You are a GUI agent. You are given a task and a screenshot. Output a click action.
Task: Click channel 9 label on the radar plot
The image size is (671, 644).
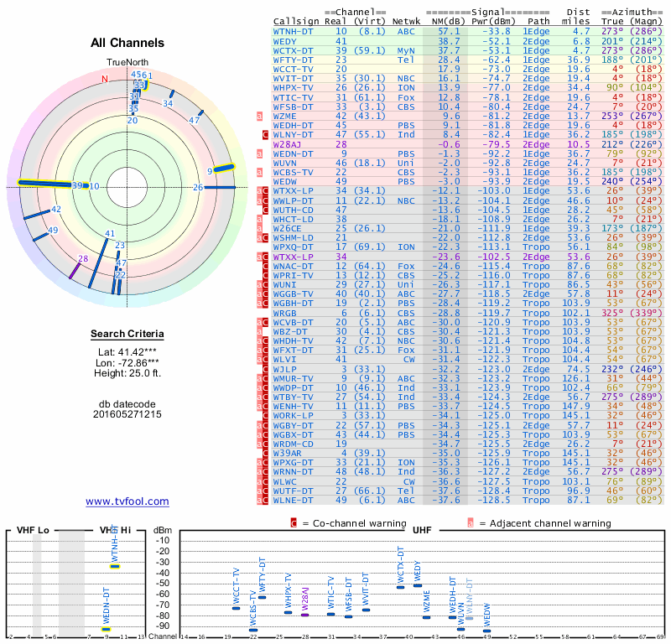coord(210,171)
